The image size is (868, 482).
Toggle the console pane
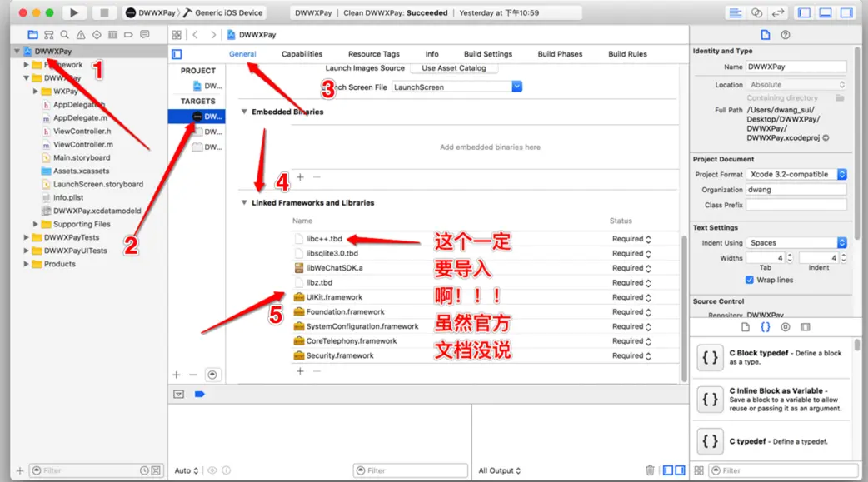tap(680, 470)
